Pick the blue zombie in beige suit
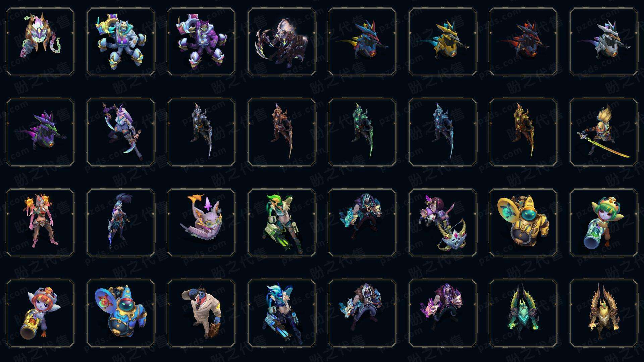Screen dimensions: 644x362 tap(201, 313)
